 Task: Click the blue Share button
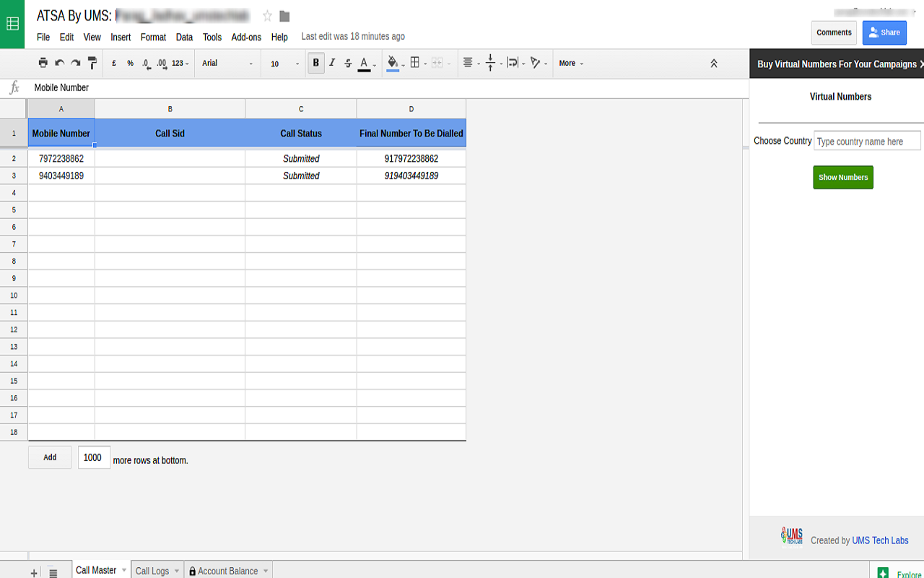tap(884, 33)
